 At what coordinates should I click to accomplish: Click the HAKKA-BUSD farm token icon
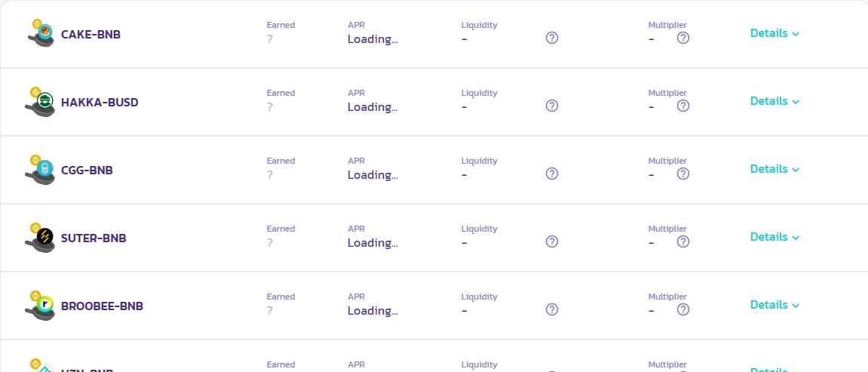point(41,101)
